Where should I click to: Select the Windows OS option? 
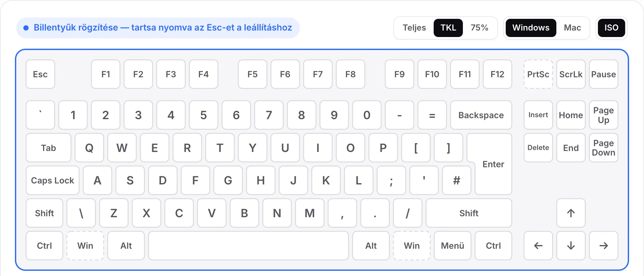(x=531, y=28)
